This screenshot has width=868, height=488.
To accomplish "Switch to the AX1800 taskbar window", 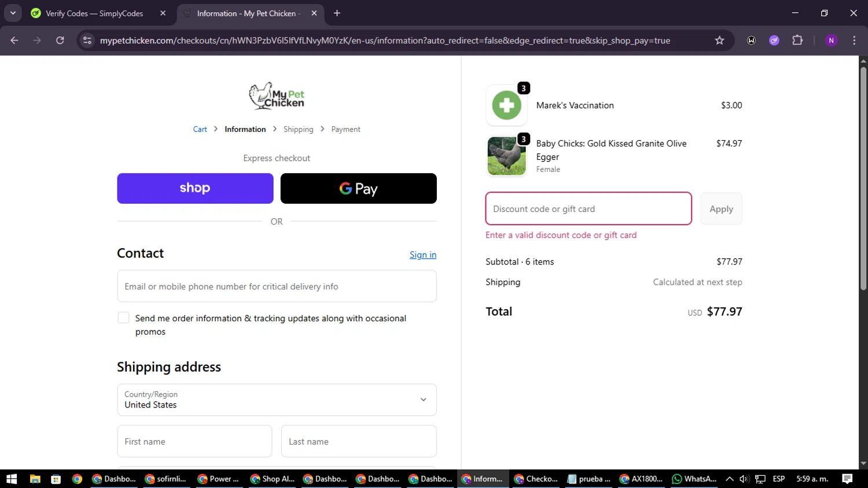I will coord(641,479).
